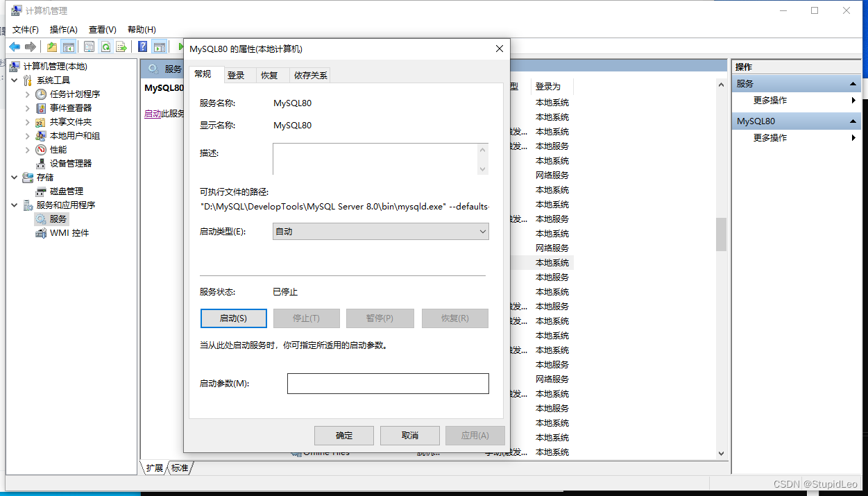Open the export list toolbar icon
Viewport: 868px width, 496px height.
[122, 46]
